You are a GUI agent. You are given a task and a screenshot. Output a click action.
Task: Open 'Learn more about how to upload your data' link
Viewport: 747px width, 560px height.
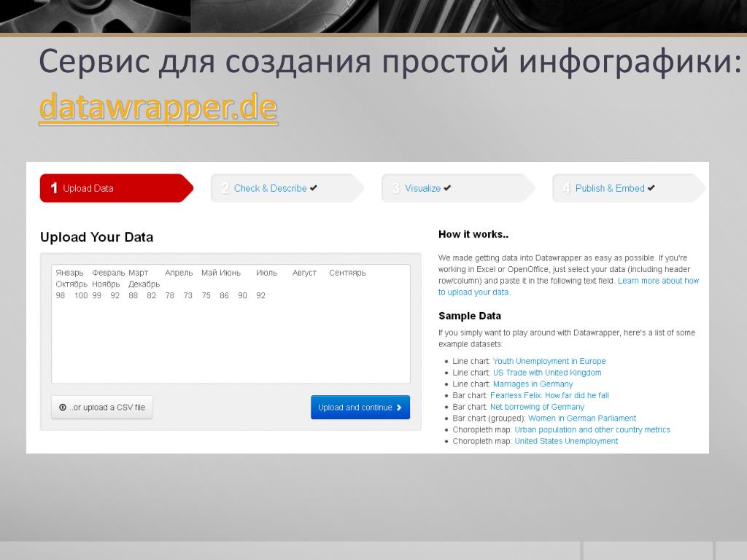(568, 287)
